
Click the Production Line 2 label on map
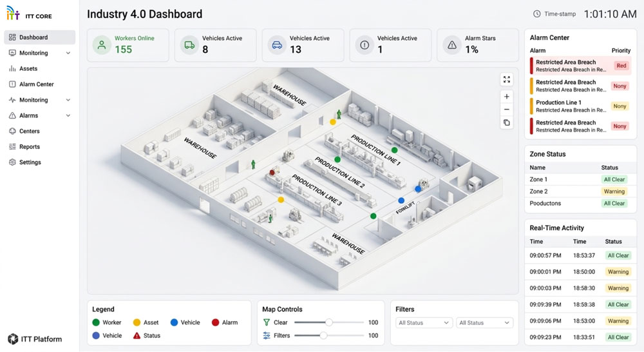click(339, 172)
